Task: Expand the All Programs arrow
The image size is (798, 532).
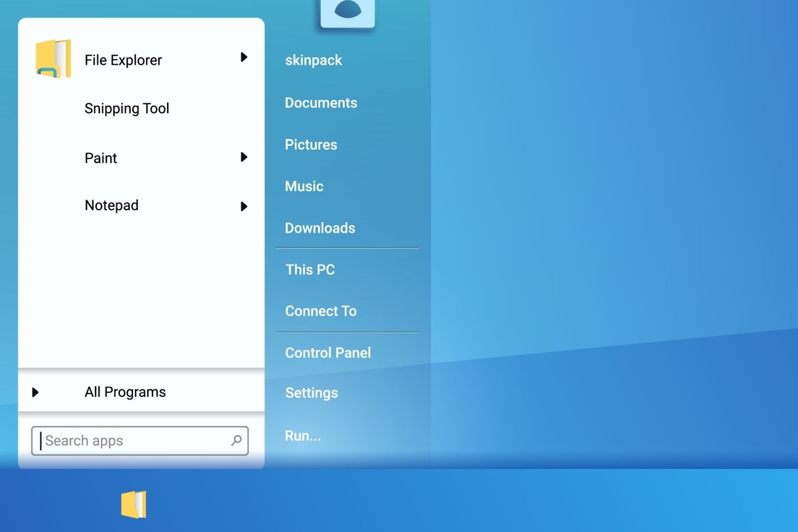Action: 35,392
